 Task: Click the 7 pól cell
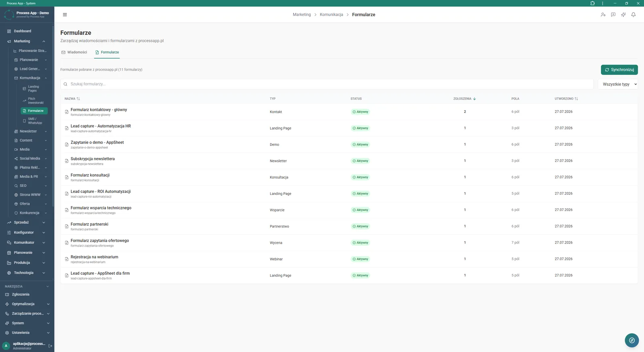515,242
